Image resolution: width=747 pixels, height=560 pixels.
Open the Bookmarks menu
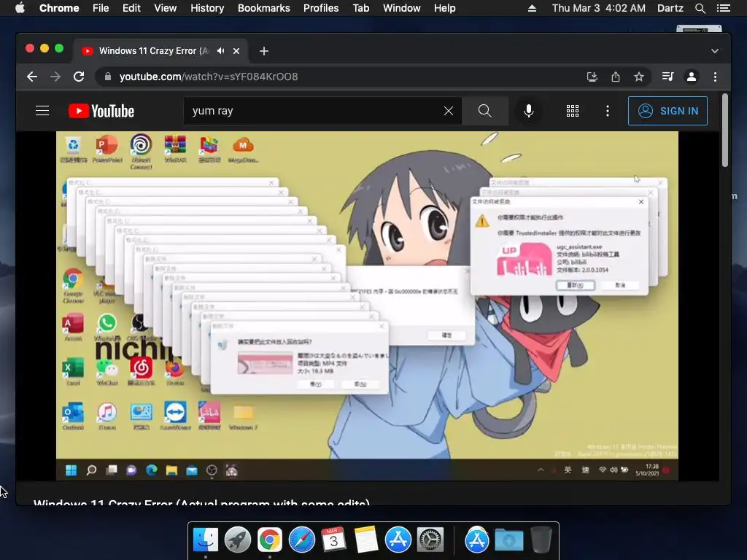pos(264,8)
